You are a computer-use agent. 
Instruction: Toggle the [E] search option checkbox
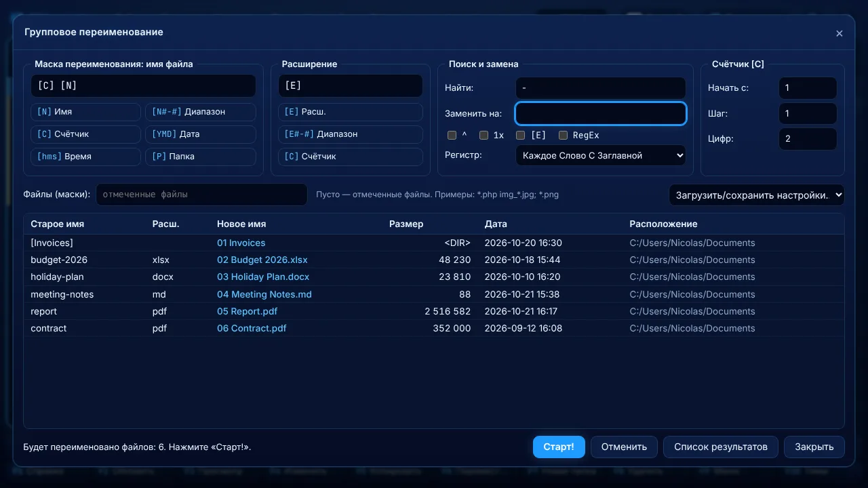point(520,136)
